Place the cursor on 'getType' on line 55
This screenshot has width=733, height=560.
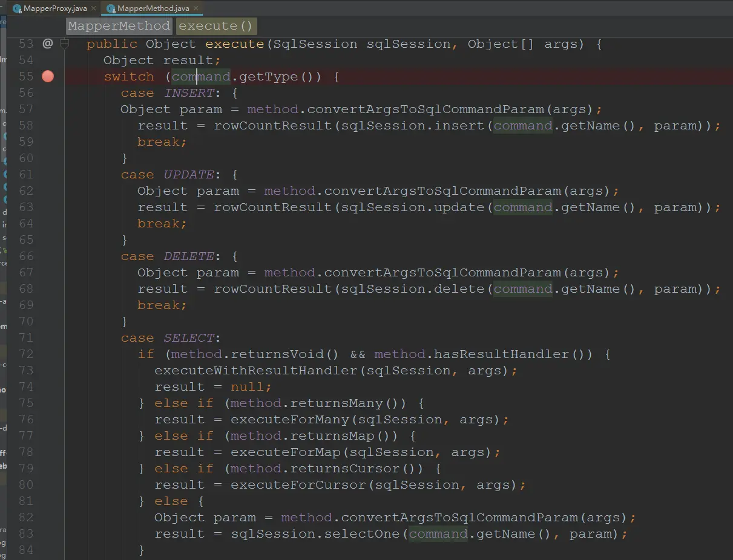(x=269, y=76)
